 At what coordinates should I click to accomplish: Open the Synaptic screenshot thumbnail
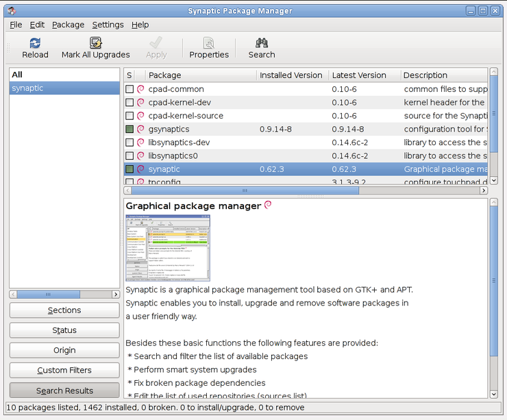pyautogui.click(x=168, y=247)
